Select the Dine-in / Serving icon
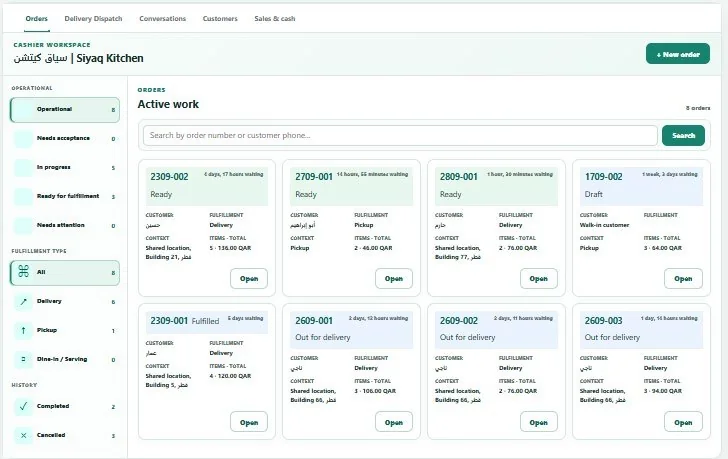The height and width of the screenshot is (459, 728). [23, 359]
